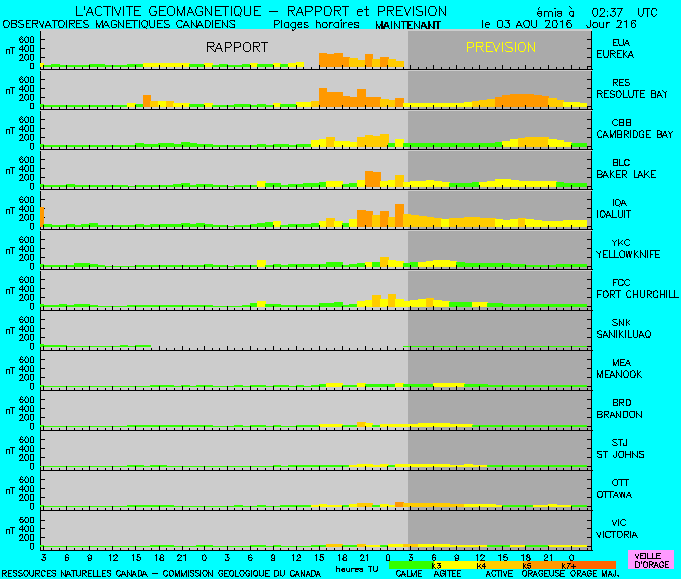Select the PREVISION section heading
The width and height of the screenshot is (681, 579).
click(x=501, y=47)
